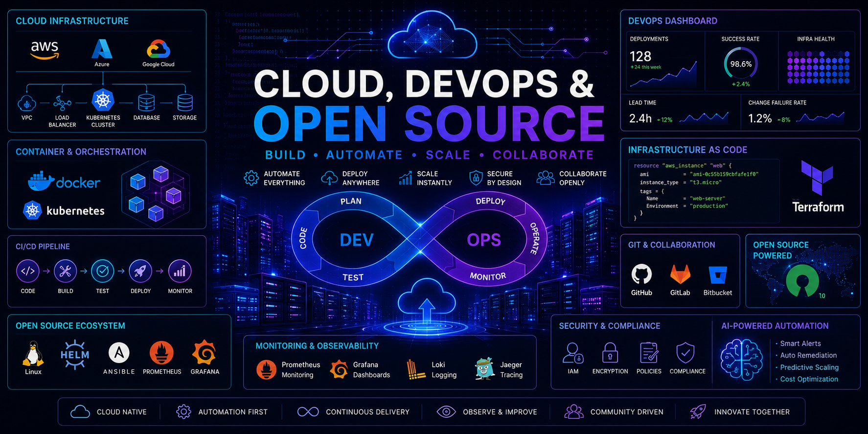The width and height of the screenshot is (868, 434).
Task: Click the Secure By Design shield icon
Action: click(x=476, y=178)
